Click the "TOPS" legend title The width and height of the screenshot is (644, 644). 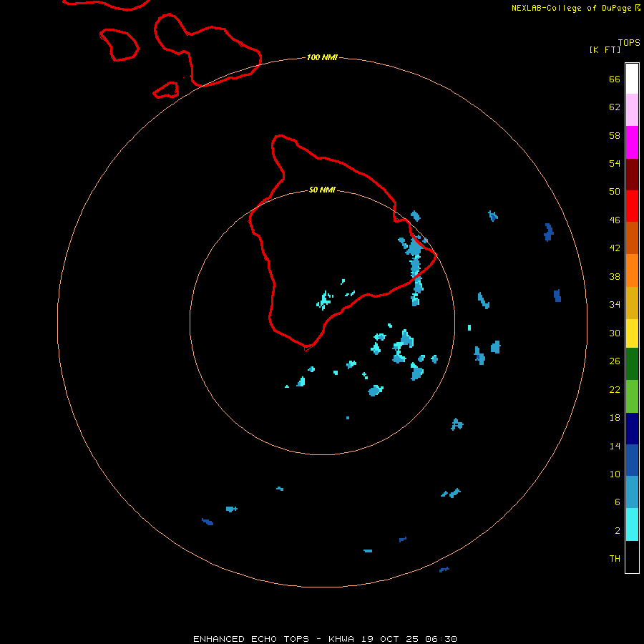tap(629, 43)
